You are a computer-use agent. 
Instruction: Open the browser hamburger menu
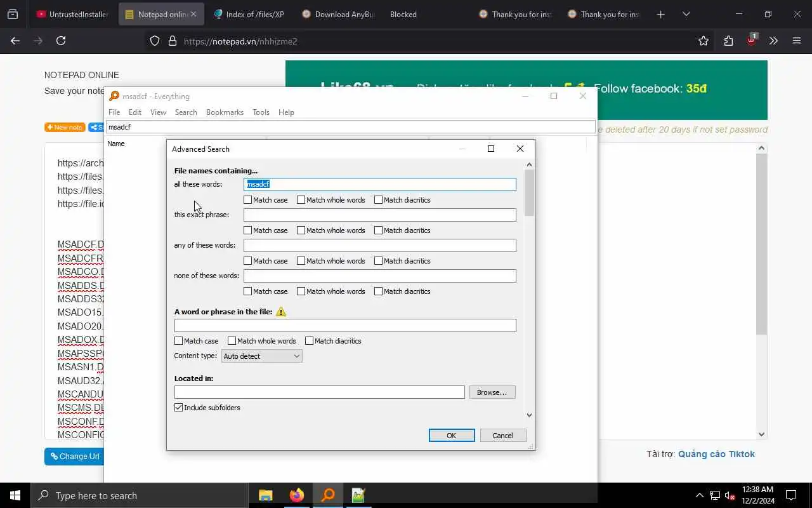tap(797, 41)
